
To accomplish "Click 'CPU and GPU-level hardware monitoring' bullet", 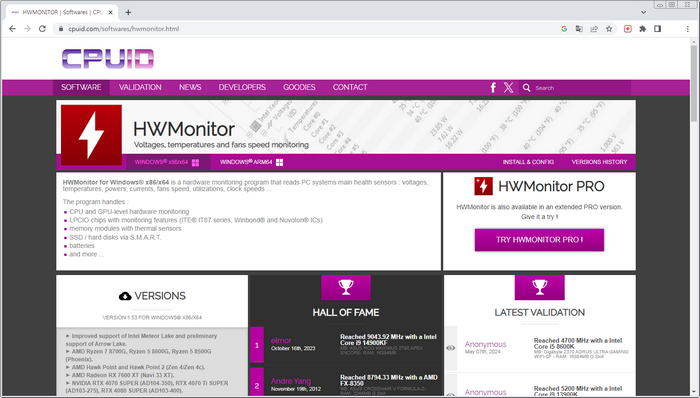I will [x=129, y=211].
